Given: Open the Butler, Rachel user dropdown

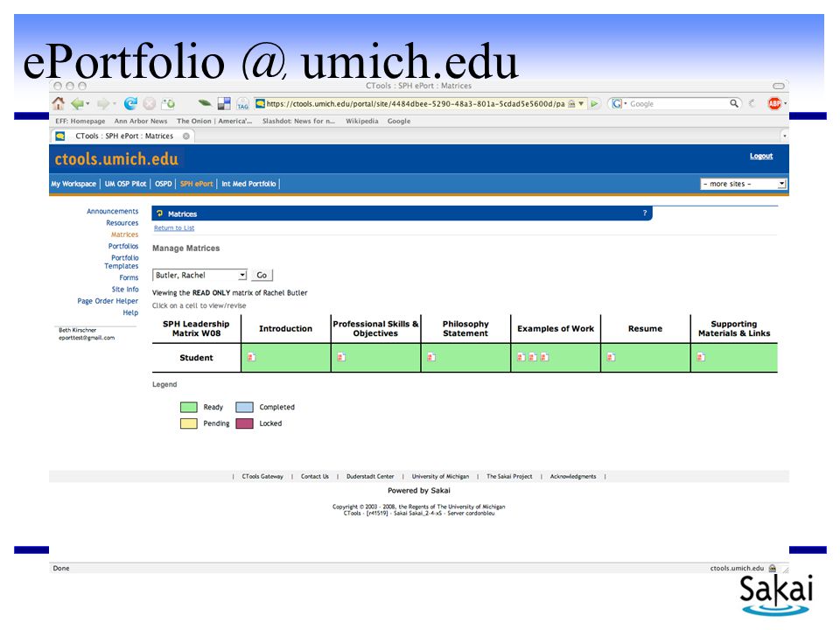Looking at the screenshot, I should tap(199, 275).
